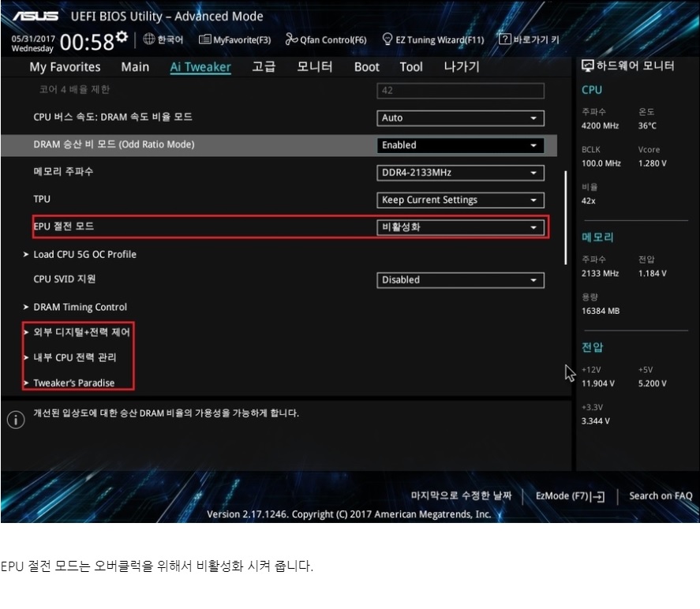
Task: Click the 코어 4 배율 제한 field showing 42
Action: click(460, 91)
